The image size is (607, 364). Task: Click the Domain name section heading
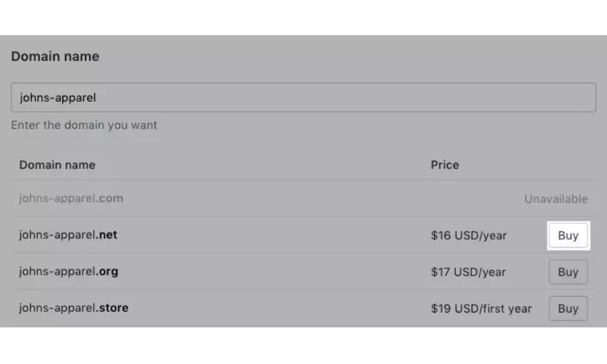pos(55,56)
